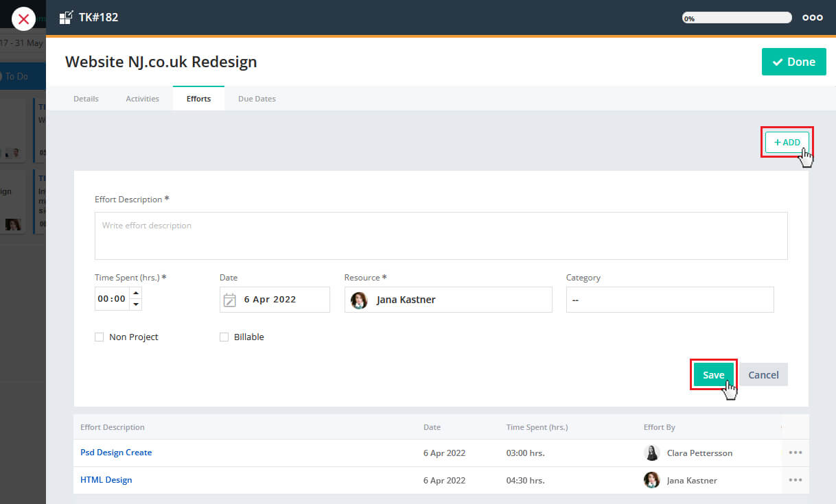Screen dimensions: 836x504
Task: Open the HTML Design effort link
Action: [x=106, y=480]
